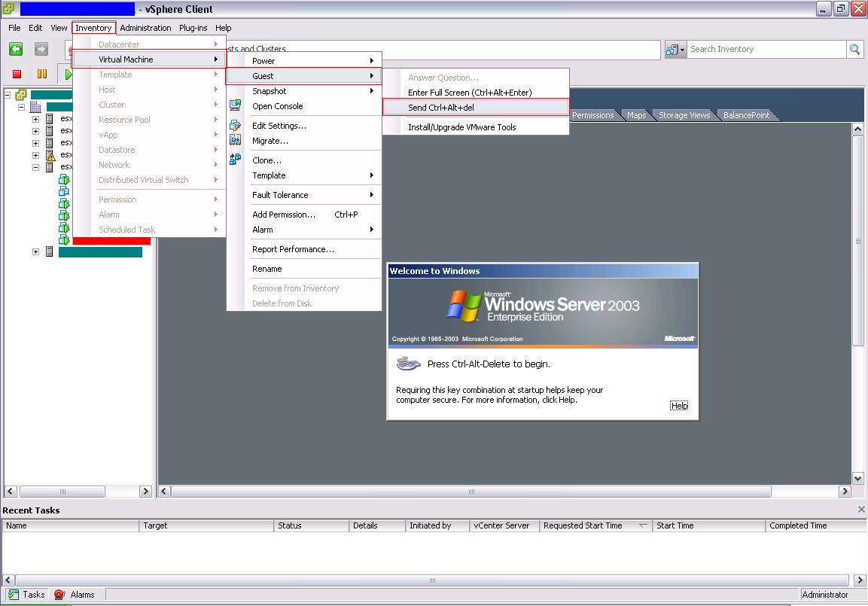868x606 pixels.
Task: Collapse the vCenter root node
Action: (8, 95)
